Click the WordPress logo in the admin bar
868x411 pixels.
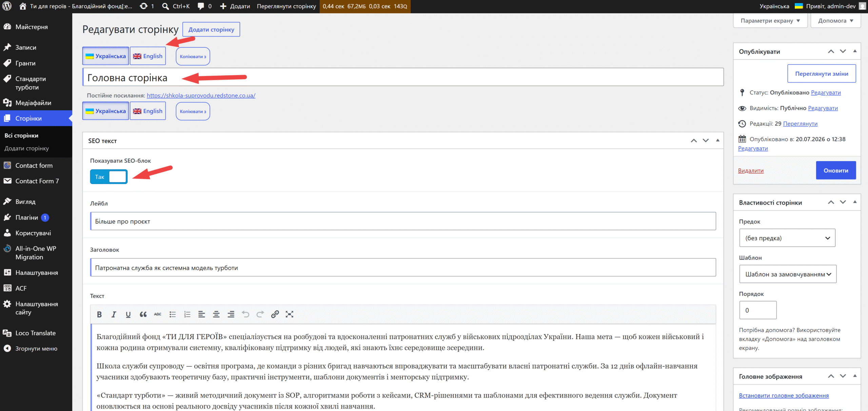pyautogui.click(x=7, y=6)
